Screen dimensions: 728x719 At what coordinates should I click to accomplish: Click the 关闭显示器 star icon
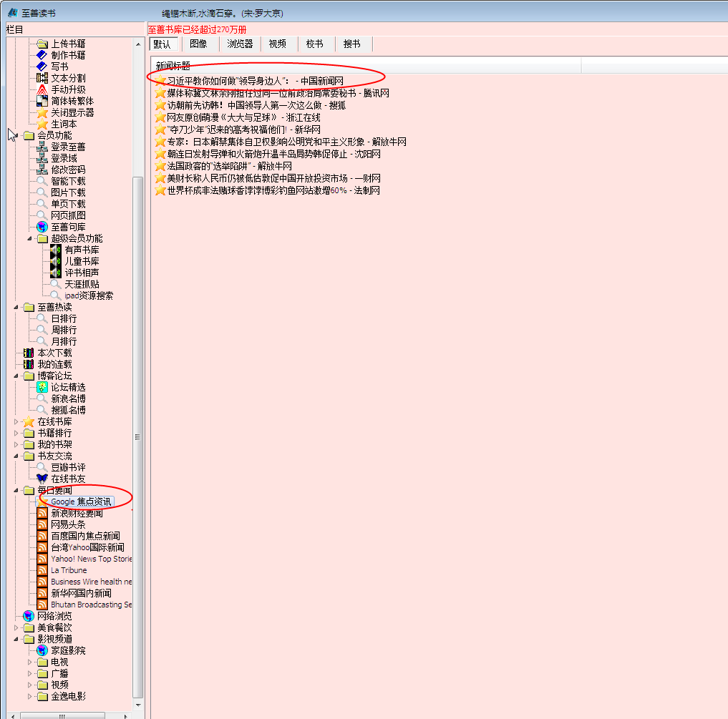point(42,113)
